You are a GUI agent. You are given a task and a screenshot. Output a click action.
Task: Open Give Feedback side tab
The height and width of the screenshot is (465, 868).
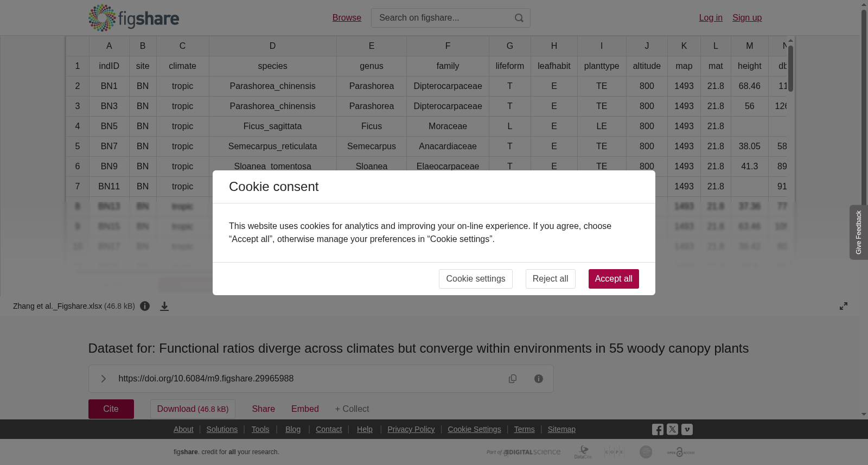click(858, 232)
